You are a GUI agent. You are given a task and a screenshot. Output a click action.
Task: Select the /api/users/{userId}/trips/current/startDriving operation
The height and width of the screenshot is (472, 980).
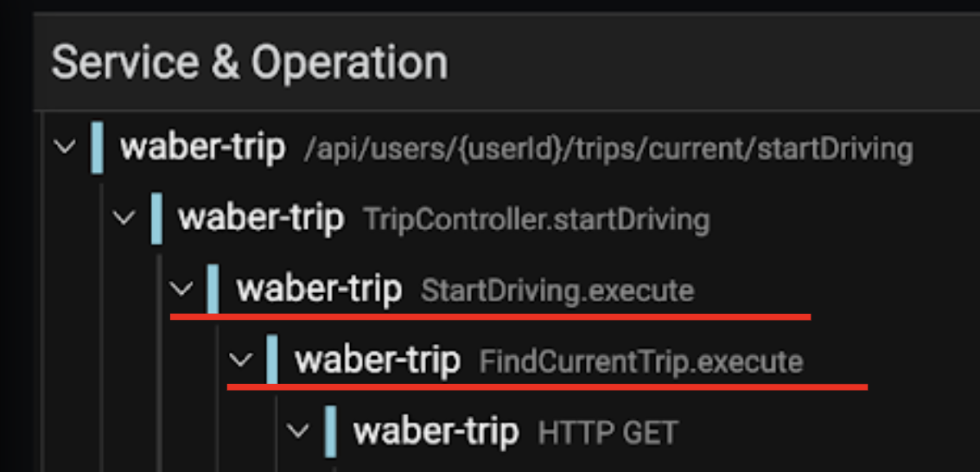(608, 150)
